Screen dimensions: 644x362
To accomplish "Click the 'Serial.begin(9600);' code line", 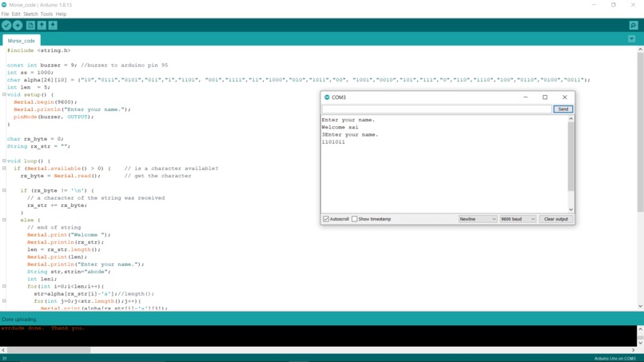I will pyautogui.click(x=46, y=102).
